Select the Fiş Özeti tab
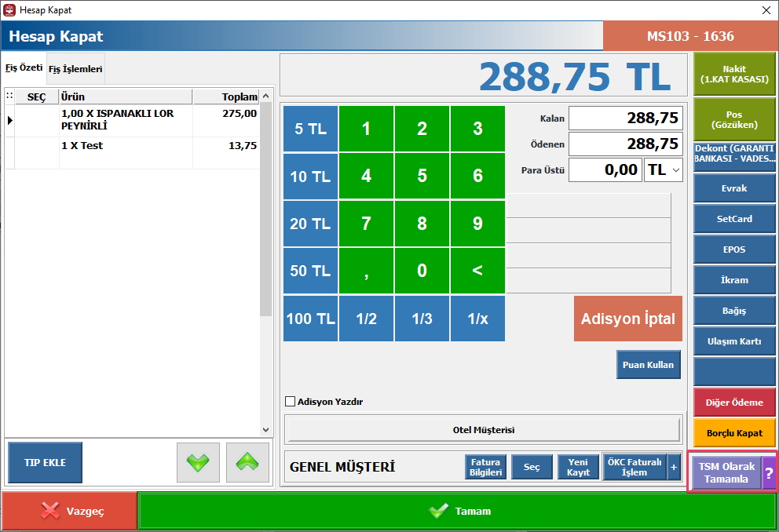Screen dimensions: 779x532 click(24, 68)
